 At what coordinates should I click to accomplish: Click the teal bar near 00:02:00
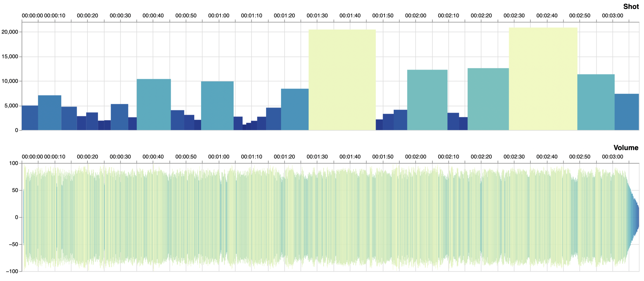427,100
